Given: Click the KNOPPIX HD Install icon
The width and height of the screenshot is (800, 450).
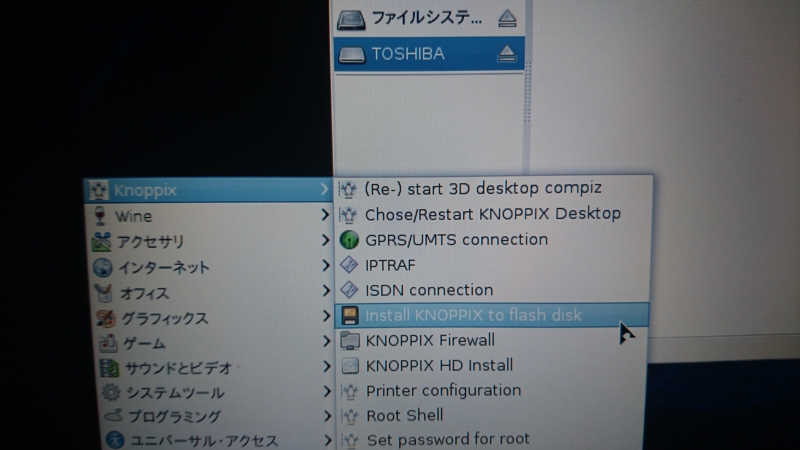Looking at the screenshot, I should coord(350,365).
